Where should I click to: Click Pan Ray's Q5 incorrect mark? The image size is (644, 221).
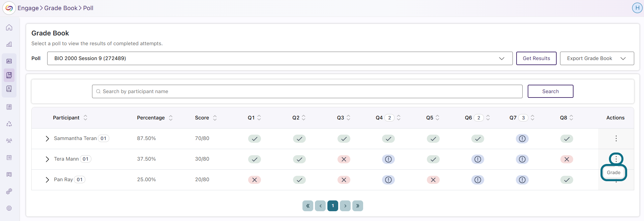(433, 180)
